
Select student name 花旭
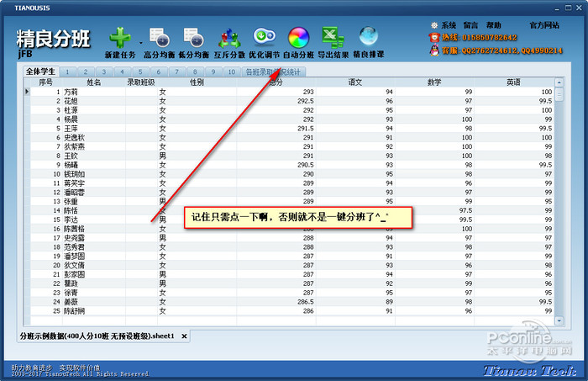click(x=71, y=101)
